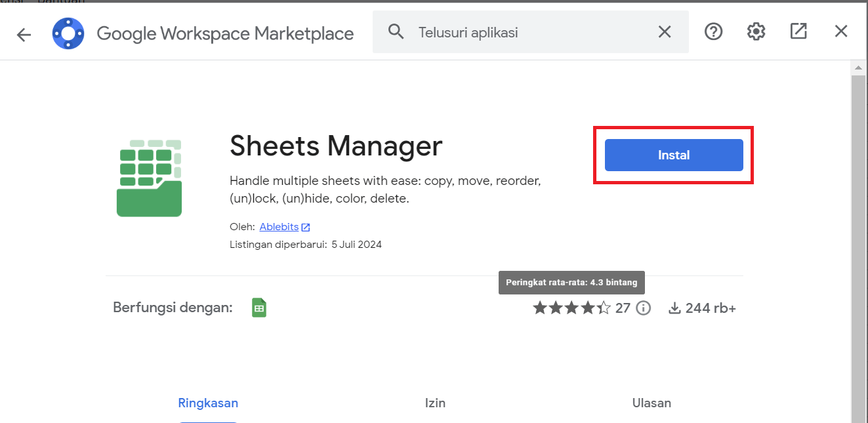868x423 pixels.
Task: Click the star rating showing 27 reviews
Action: point(571,307)
